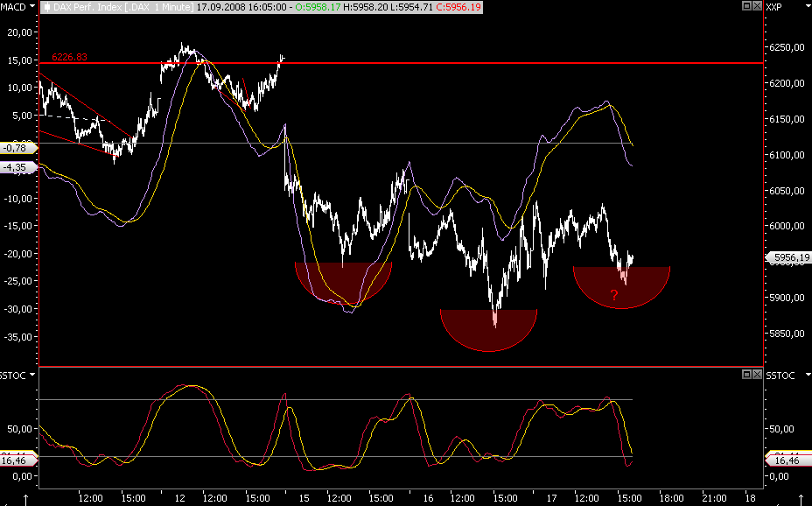Click the L:5954.71 low value

click(412, 7)
